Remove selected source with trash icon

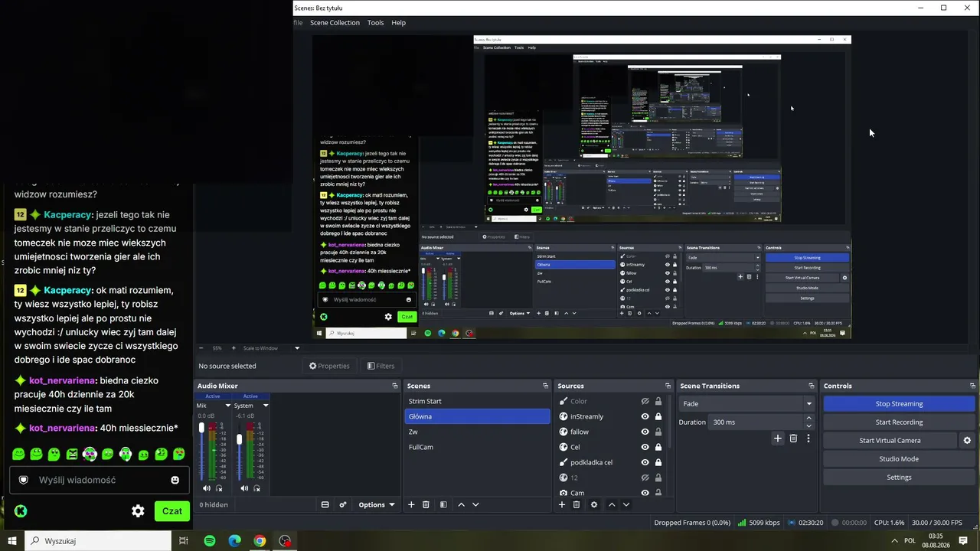click(x=577, y=505)
